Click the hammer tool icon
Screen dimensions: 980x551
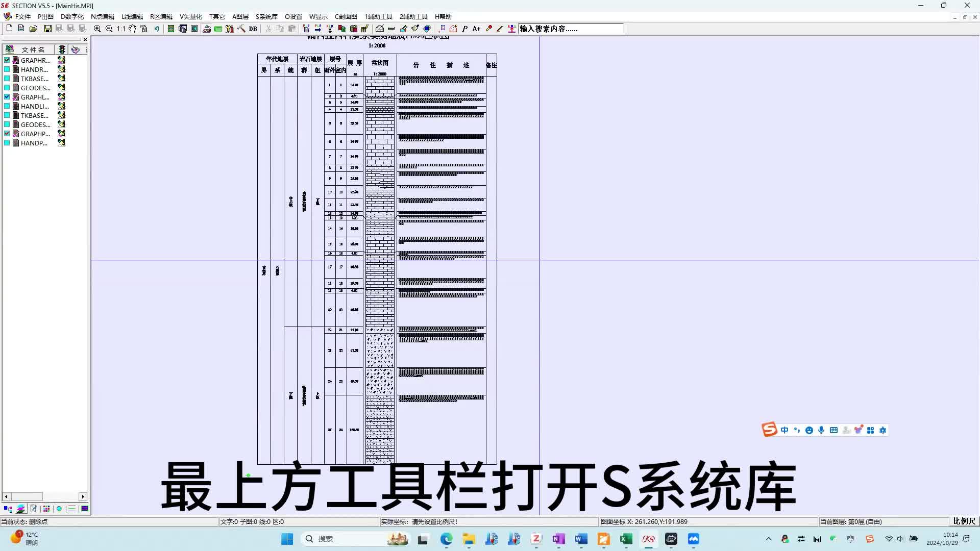[241, 29]
